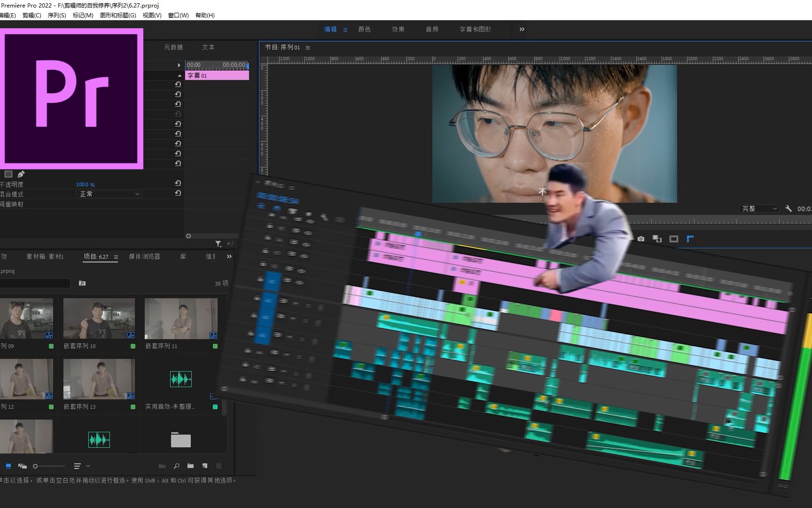The width and height of the screenshot is (812, 508).
Task: Select the 编辑 workspace tab
Action: [x=330, y=29]
